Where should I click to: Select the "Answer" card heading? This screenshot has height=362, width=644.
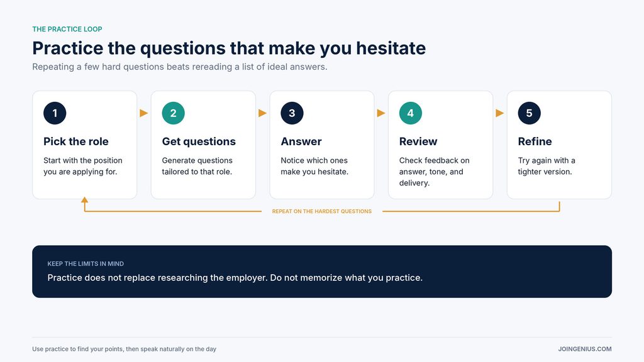[301, 141]
